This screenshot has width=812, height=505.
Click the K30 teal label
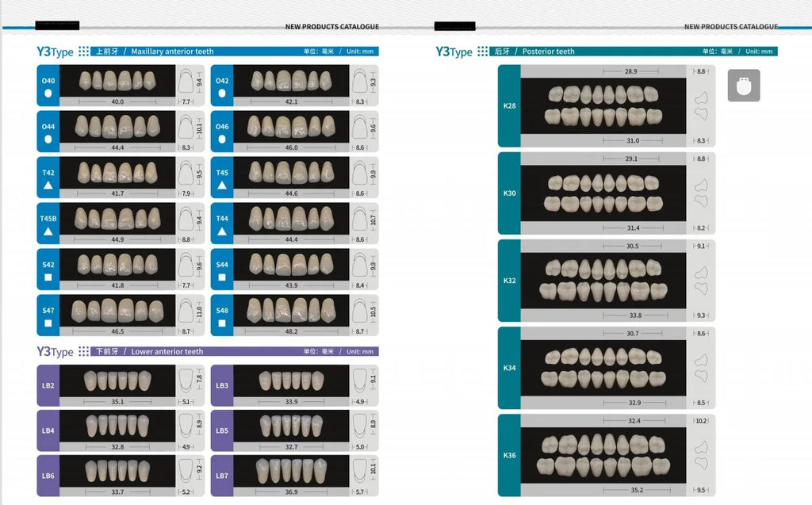point(510,193)
